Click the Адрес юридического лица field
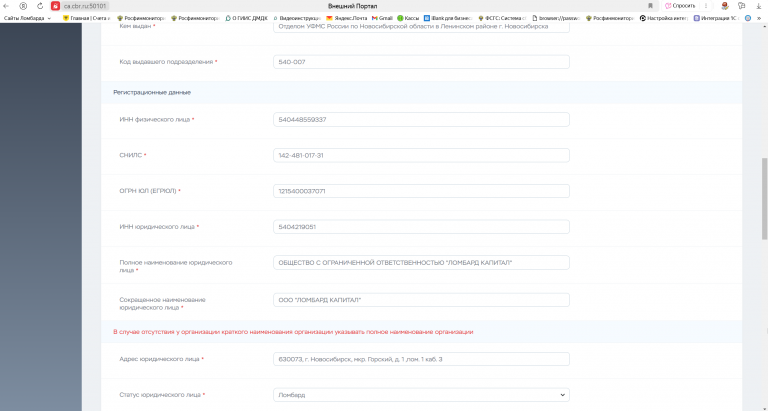Image resolution: width=768 pixels, height=411 pixels. [421, 359]
